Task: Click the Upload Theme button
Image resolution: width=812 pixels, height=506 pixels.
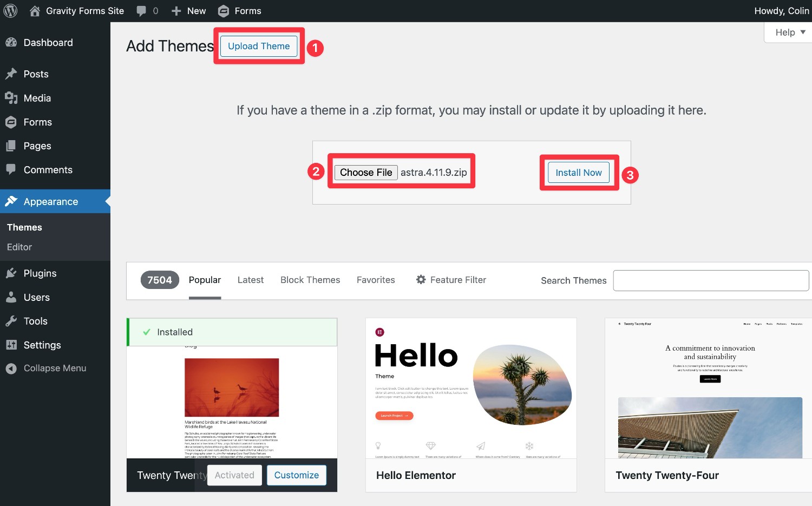Action: click(x=259, y=46)
